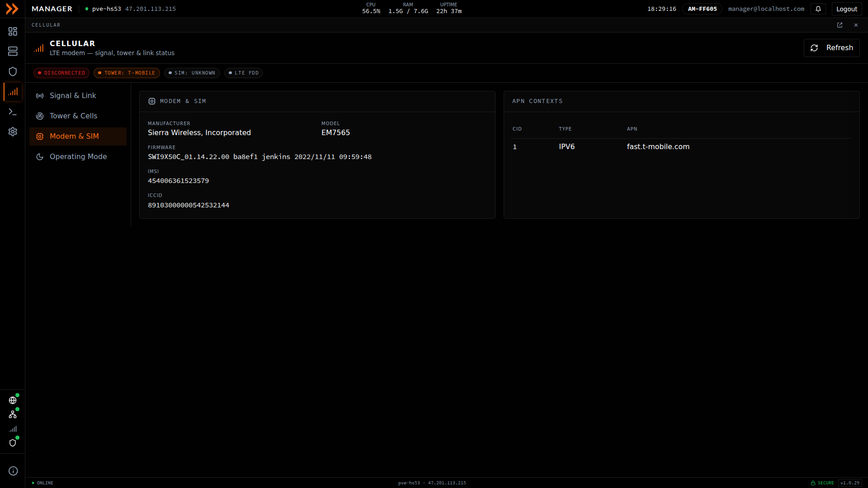Click the SWI9X50C firmware version string
Screen dimensions: 868x488
[259, 157]
